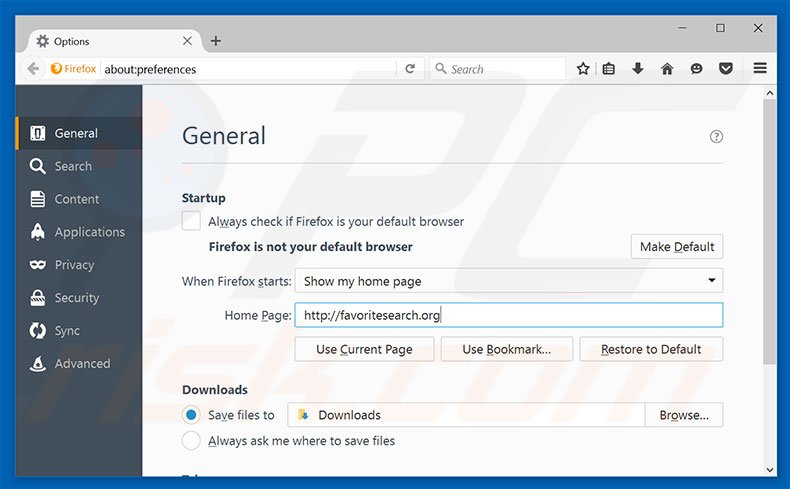Click the Applications rocket sidebar icon

(x=37, y=232)
